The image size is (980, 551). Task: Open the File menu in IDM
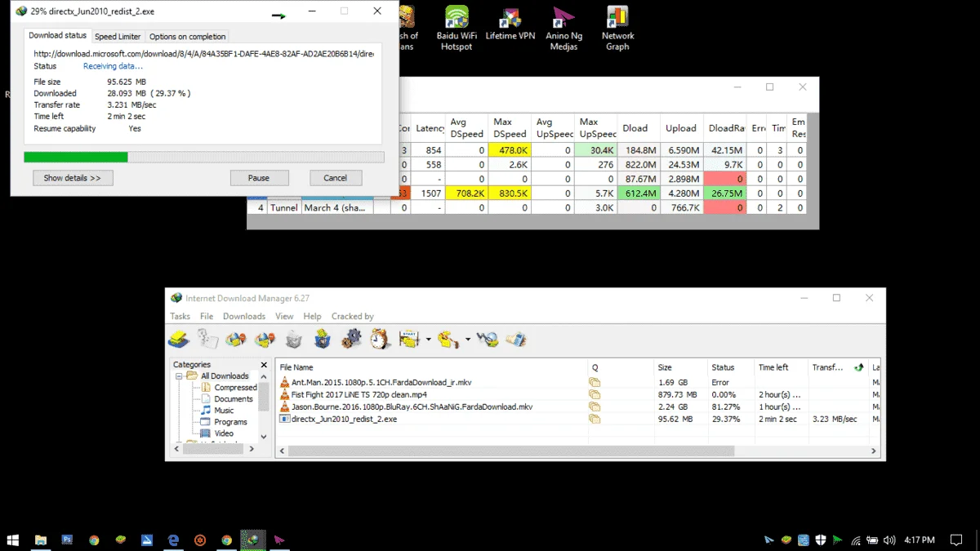pyautogui.click(x=207, y=316)
